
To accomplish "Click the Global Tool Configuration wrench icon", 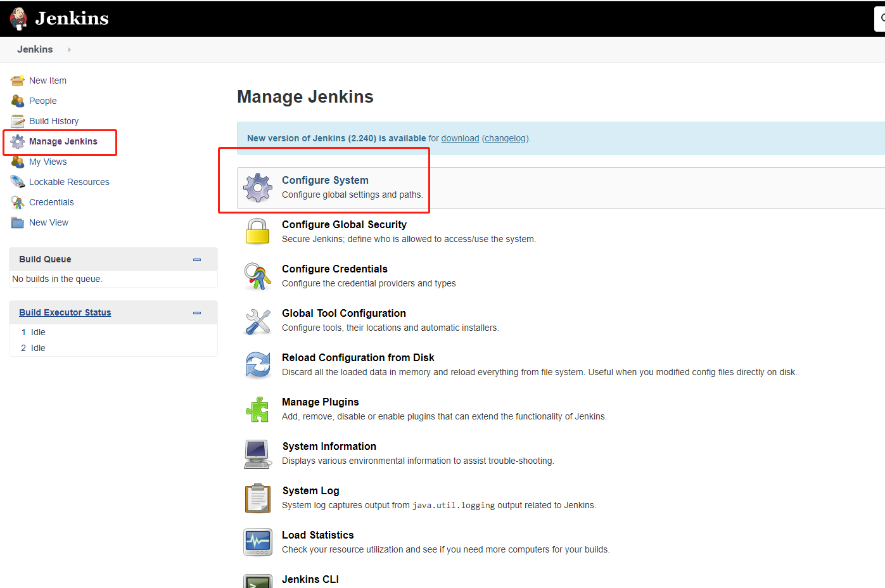I will pos(257,321).
